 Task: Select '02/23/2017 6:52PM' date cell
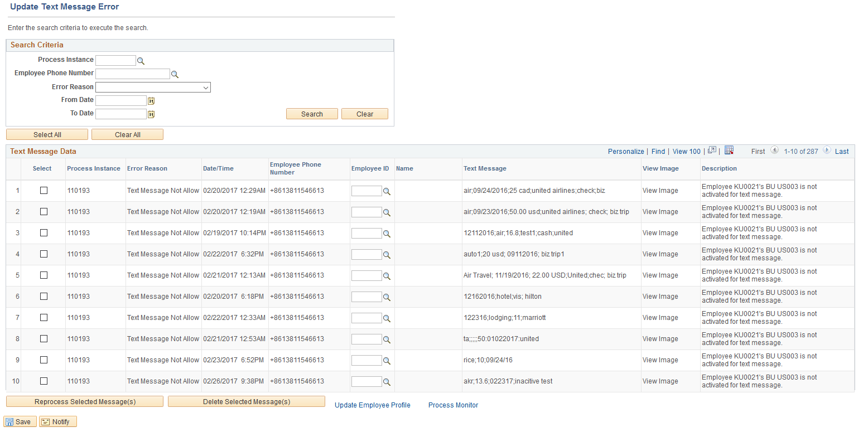[x=233, y=360]
